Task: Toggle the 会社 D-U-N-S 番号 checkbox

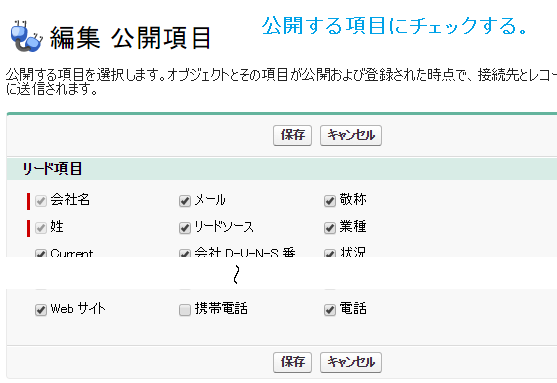Action: [x=185, y=253]
